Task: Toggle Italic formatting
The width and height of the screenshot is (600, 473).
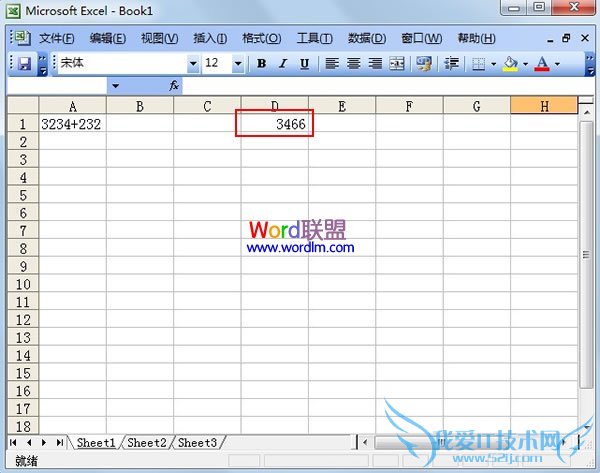Action: (283, 63)
